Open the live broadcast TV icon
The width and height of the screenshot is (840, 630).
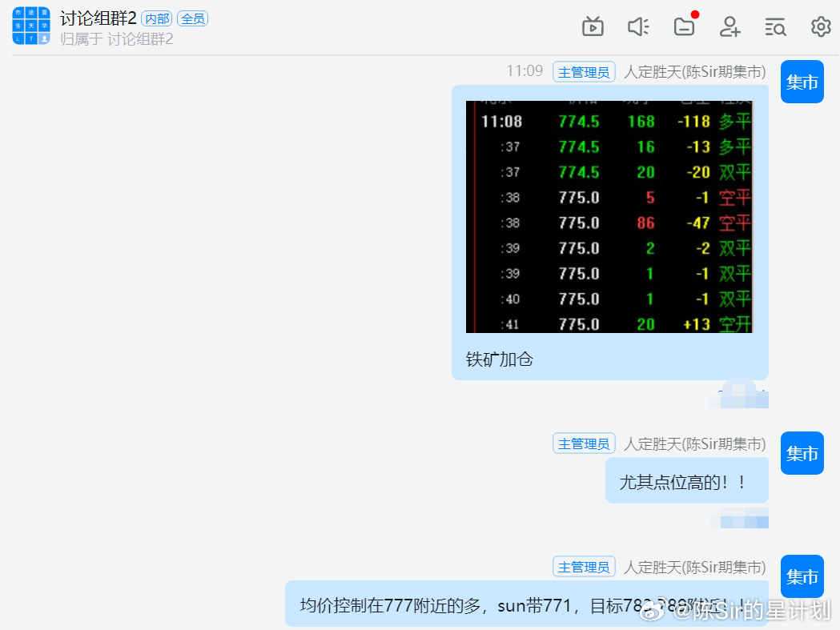tap(593, 26)
